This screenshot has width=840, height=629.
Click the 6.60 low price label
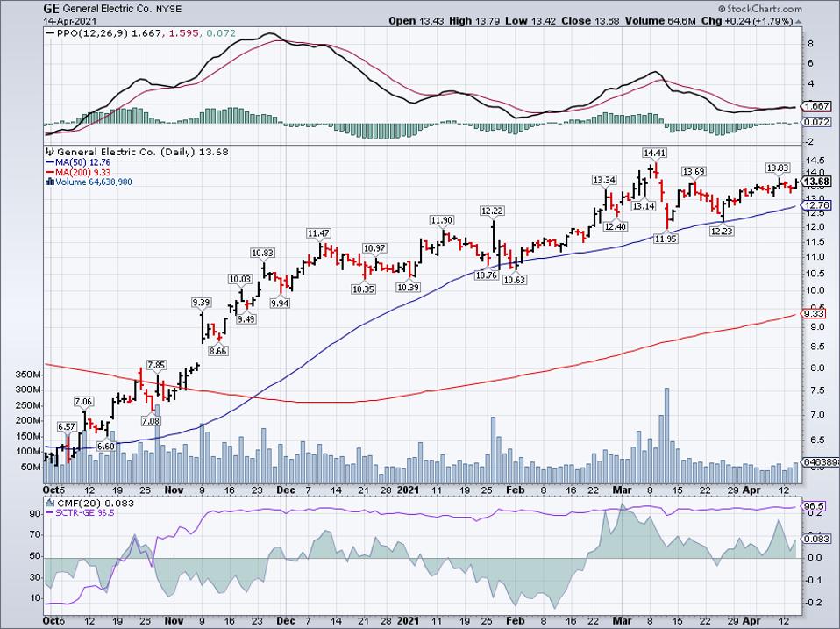coord(106,446)
